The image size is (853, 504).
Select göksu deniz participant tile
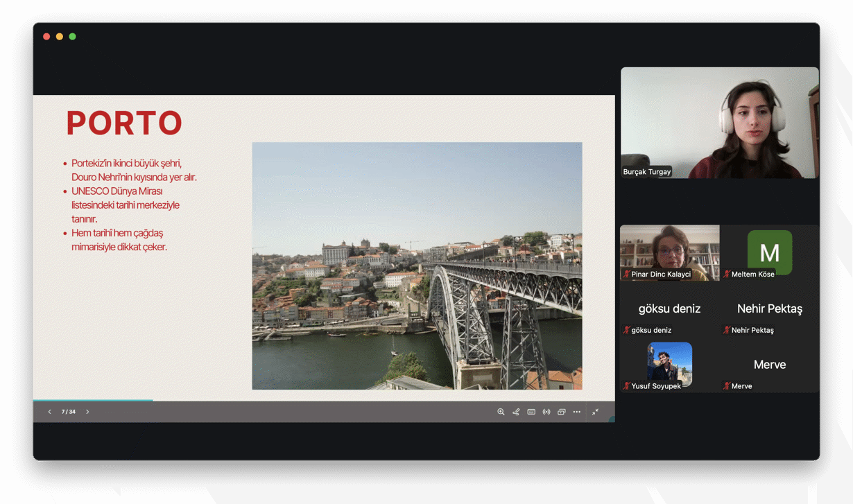[x=669, y=309]
